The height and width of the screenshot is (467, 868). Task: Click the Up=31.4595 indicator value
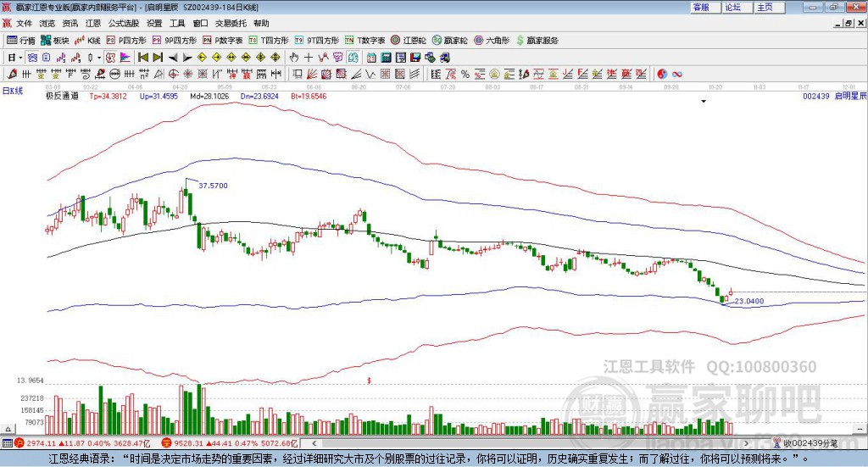(159, 96)
